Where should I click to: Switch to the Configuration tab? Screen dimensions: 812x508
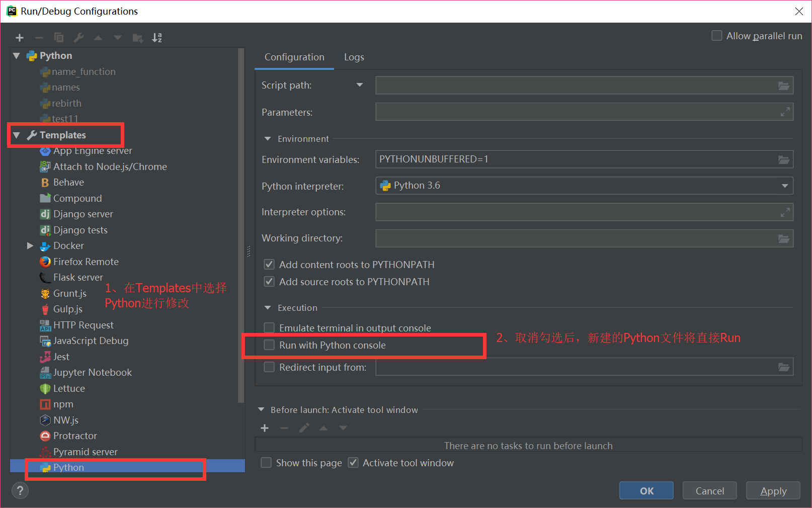coord(294,57)
